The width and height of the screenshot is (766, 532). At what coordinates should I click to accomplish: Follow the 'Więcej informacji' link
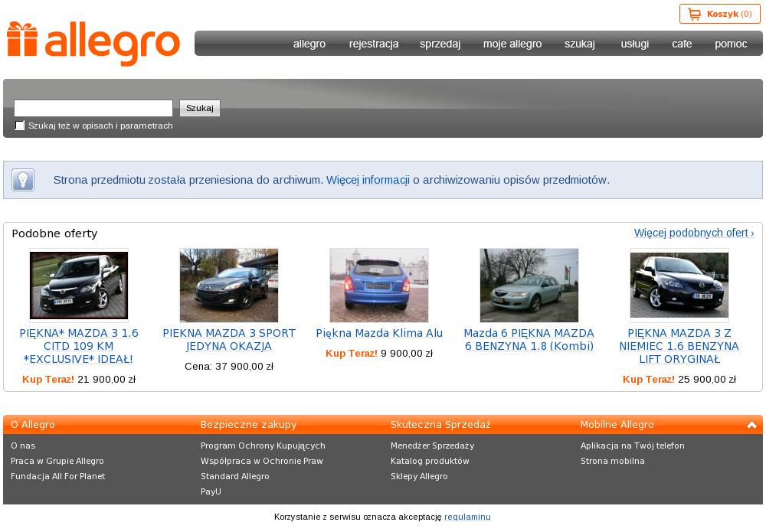(368, 180)
